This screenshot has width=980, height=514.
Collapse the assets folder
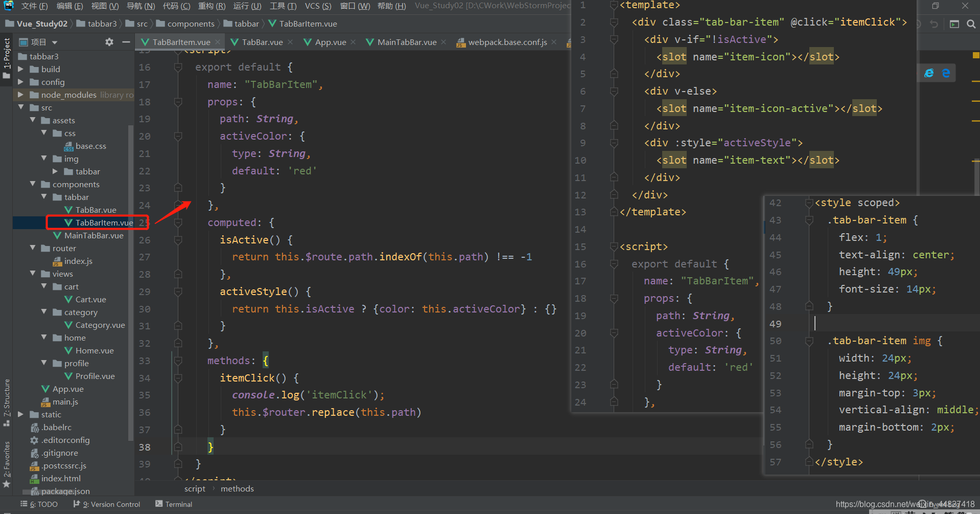(33, 120)
